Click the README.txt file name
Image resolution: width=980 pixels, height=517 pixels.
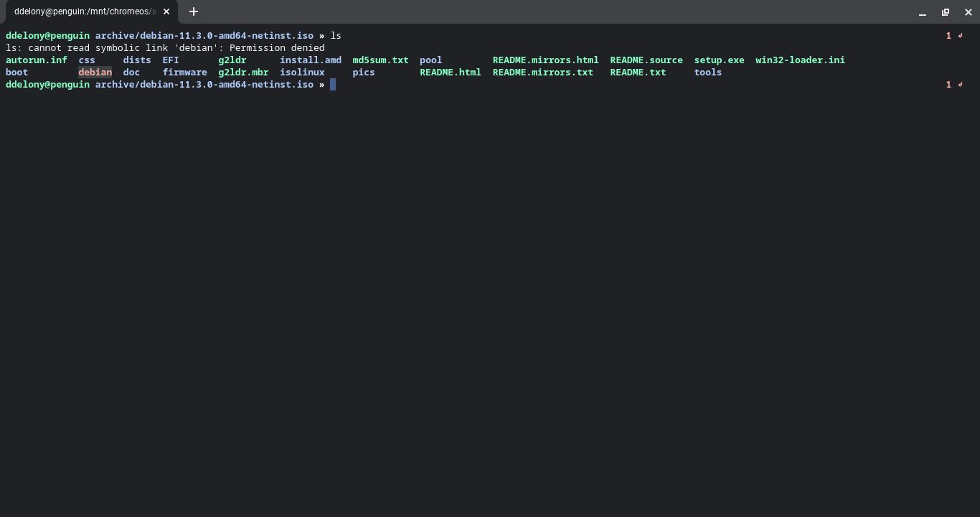[x=638, y=73]
